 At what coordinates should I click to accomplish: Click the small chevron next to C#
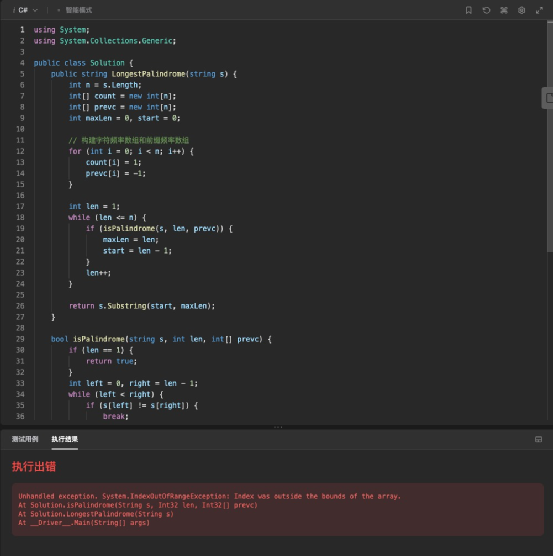pos(35,10)
